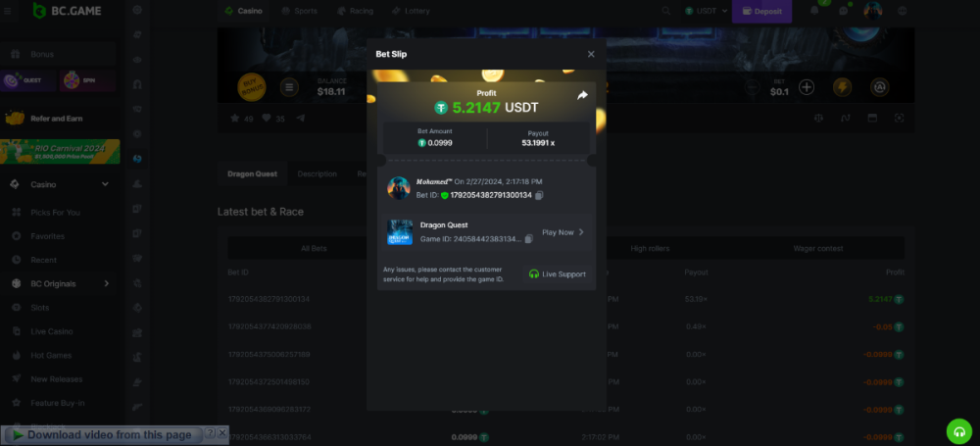Viewport: 980px width, 446px height.
Task: Copy the Dragon Quest Game ID
Action: [x=529, y=238]
